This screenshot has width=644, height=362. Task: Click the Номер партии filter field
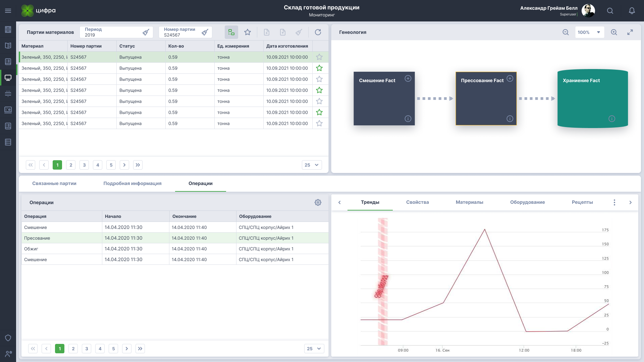[185, 32]
